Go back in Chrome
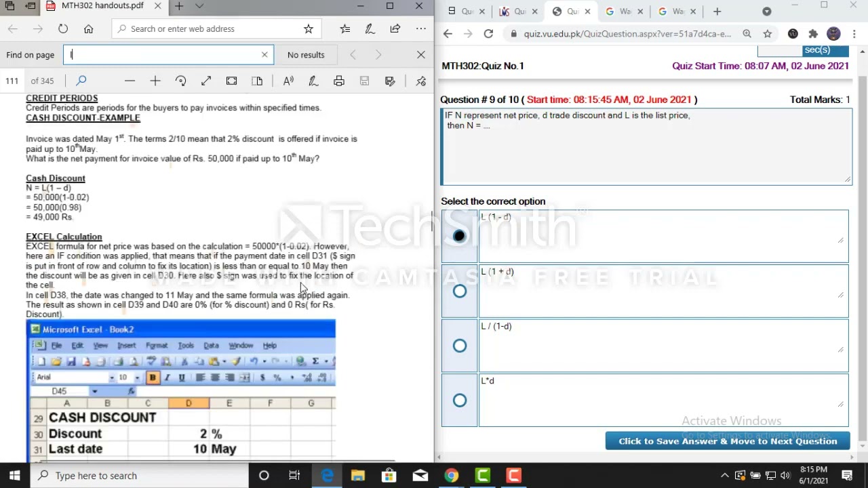 (448, 34)
